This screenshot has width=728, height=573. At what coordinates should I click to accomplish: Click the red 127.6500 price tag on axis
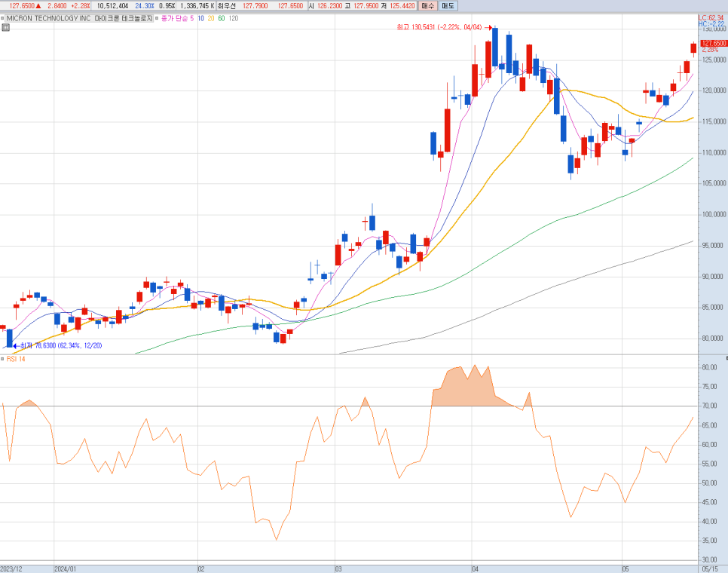click(714, 43)
